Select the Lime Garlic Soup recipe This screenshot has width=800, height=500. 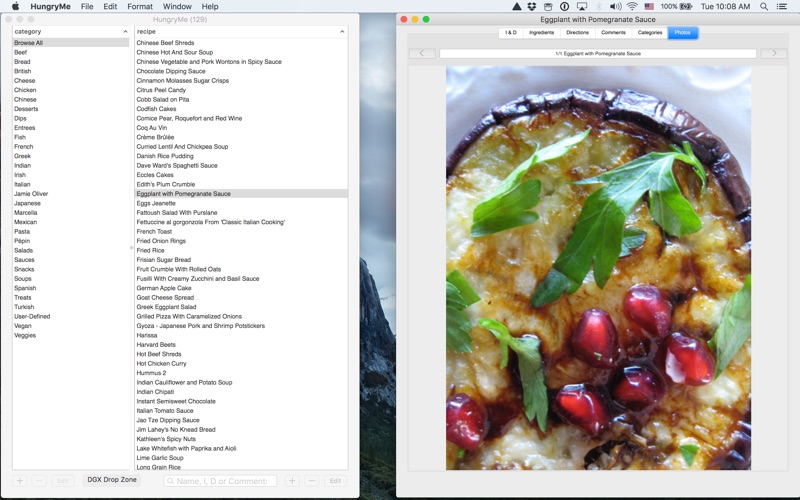coord(241,458)
